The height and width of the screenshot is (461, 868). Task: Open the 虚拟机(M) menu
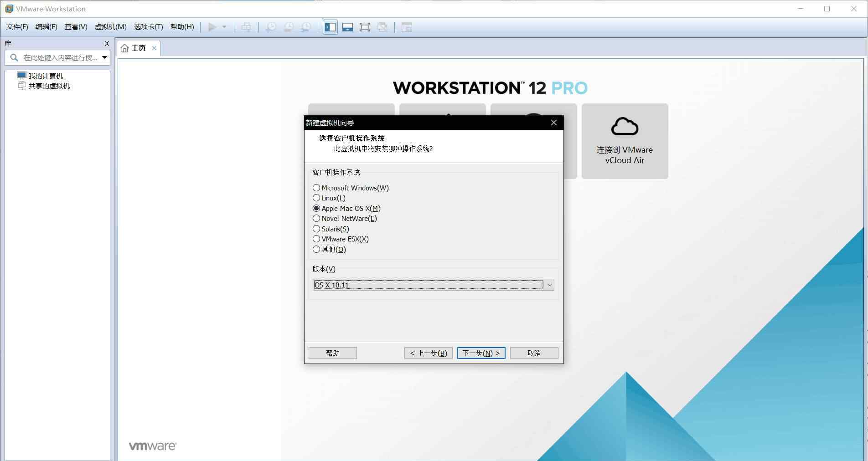[110, 27]
